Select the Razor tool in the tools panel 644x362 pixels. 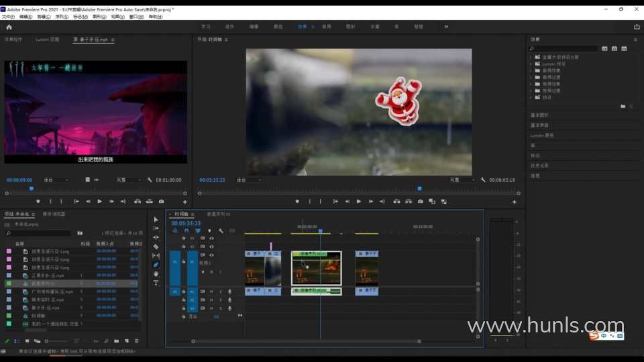tap(156, 247)
